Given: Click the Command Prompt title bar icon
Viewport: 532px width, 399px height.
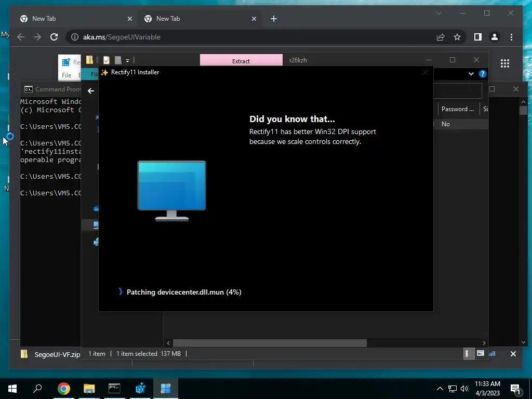Looking at the screenshot, I should tap(29, 89).
